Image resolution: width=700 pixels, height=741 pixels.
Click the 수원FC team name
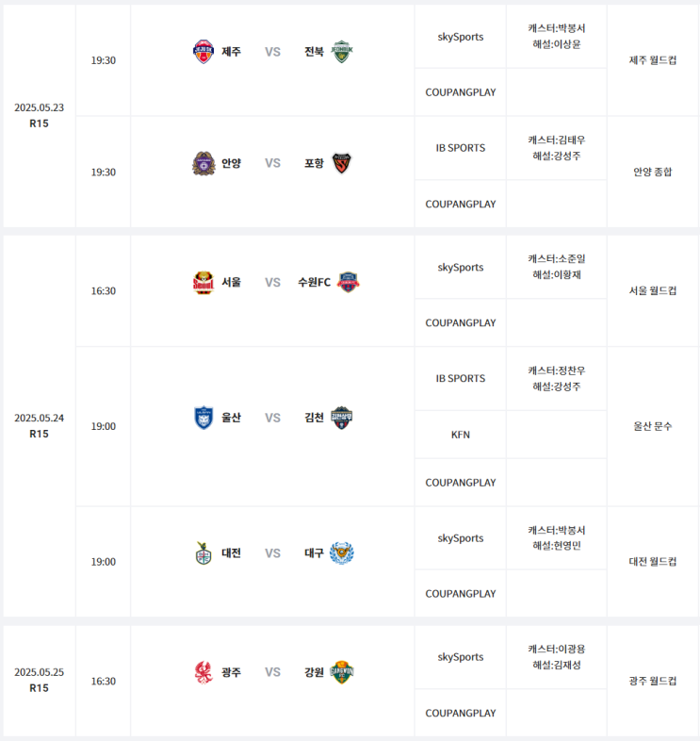click(314, 283)
